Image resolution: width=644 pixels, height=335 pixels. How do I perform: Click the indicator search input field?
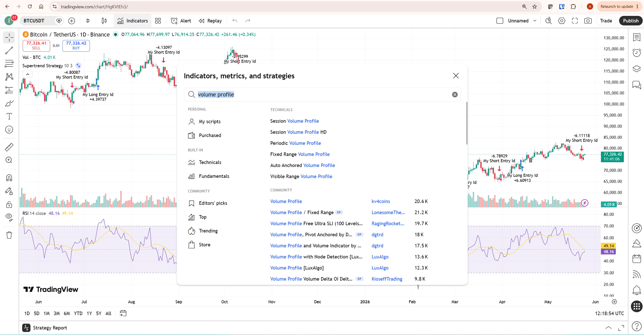322,95
